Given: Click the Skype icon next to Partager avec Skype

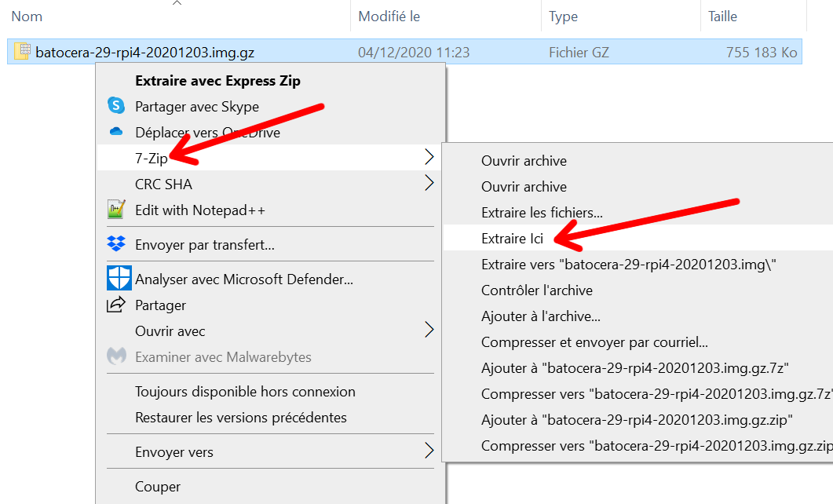Looking at the screenshot, I should click(x=116, y=105).
